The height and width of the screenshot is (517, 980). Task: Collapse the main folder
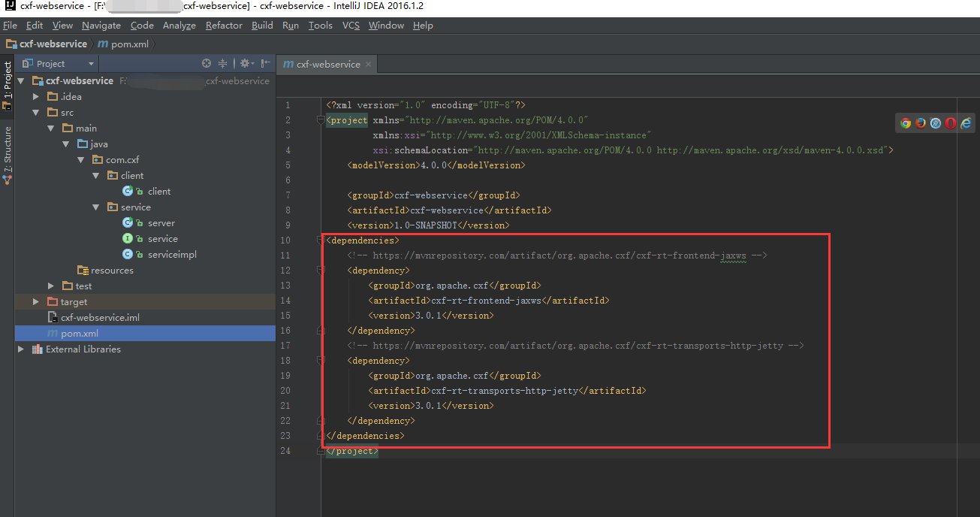[x=51, y=128]
